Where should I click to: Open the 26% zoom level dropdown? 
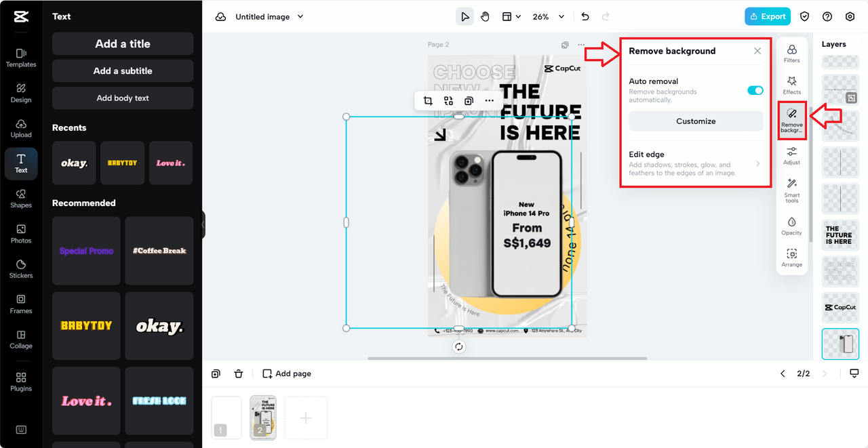click(x=549, y=17)
